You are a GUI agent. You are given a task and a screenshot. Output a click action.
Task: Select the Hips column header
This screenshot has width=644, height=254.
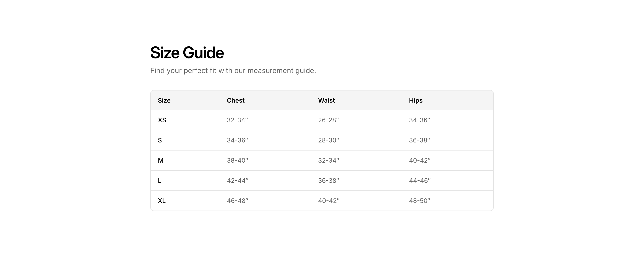click(x=415, y=100)
